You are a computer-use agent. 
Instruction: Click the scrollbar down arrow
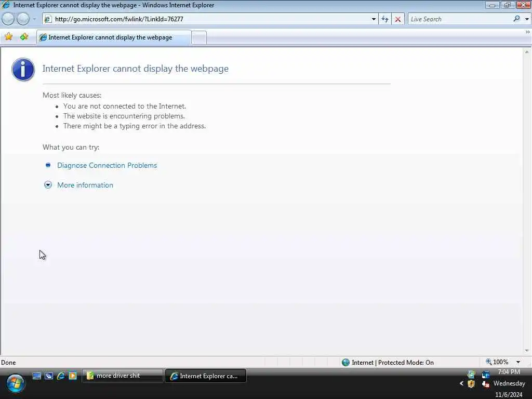527,351
